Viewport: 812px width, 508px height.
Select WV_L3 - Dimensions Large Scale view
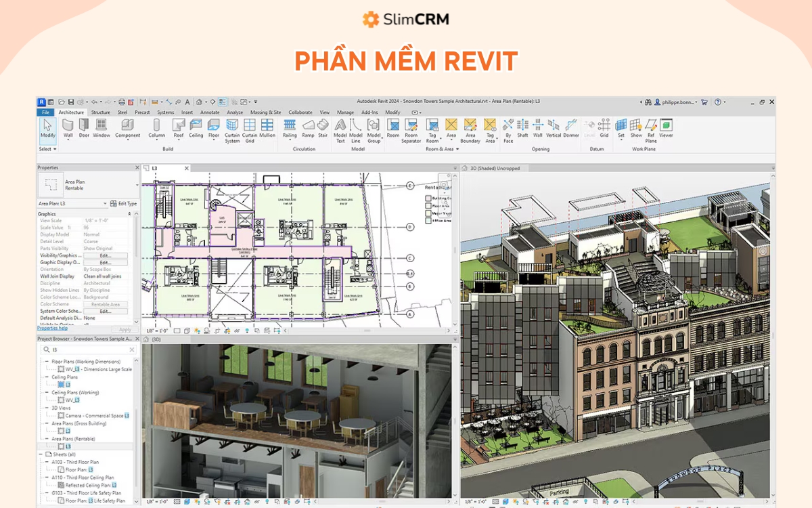click(95, 369)
